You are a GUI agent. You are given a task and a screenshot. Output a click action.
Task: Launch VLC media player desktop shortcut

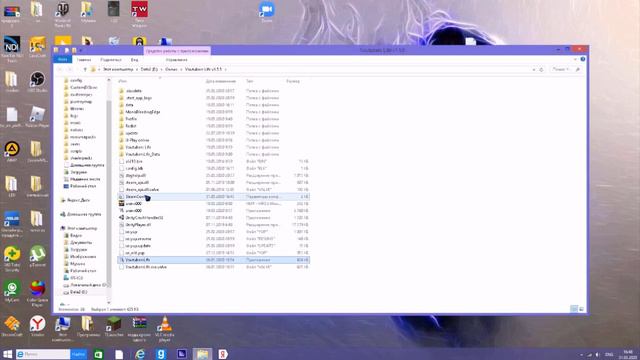click(165, 328)
